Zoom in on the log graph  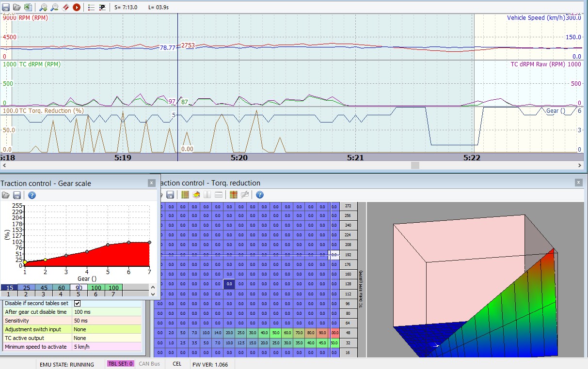pyautogui.click(x=44, y=7)
